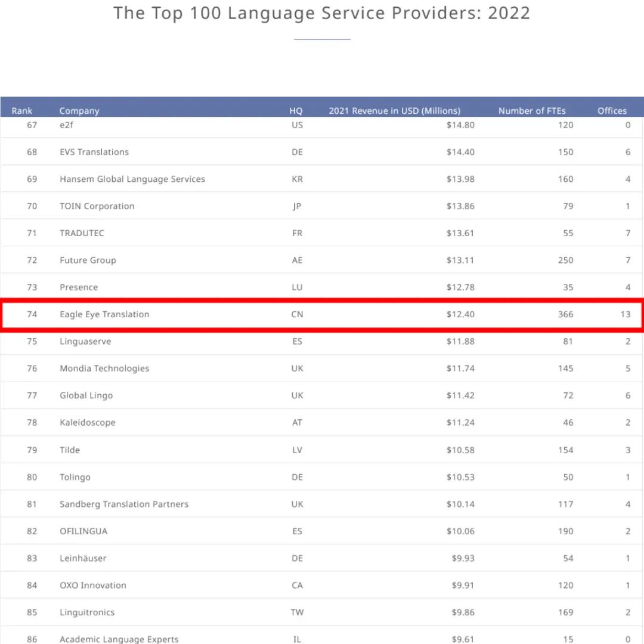Click the $12.40 revenue cell

(x=460, y=314)
